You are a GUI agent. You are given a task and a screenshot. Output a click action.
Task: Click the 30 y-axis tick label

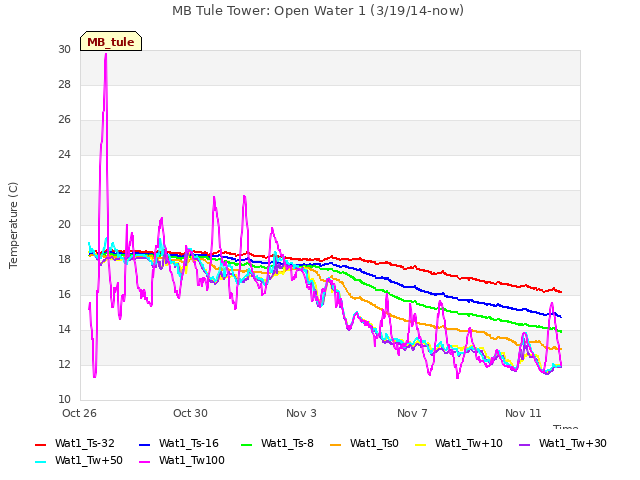point(64,49)
